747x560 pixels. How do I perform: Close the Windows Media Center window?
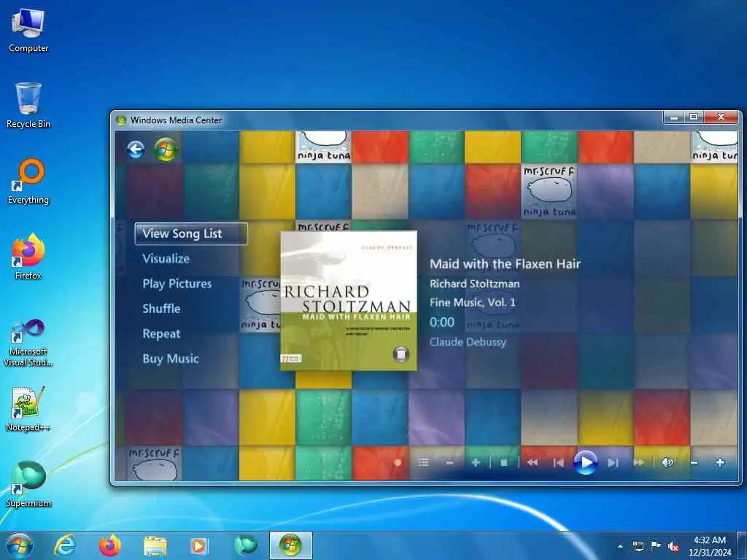pyautogui.click(x=721, y=117)
